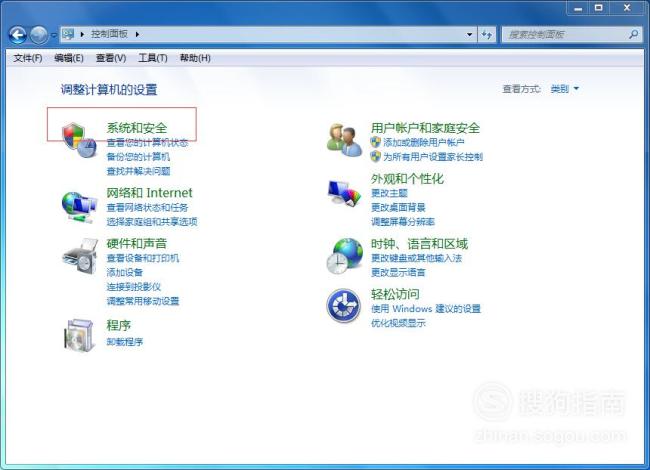Click the 添加或删除用户帐户 link
Viewport: 650px width, 470px height.
424,143
